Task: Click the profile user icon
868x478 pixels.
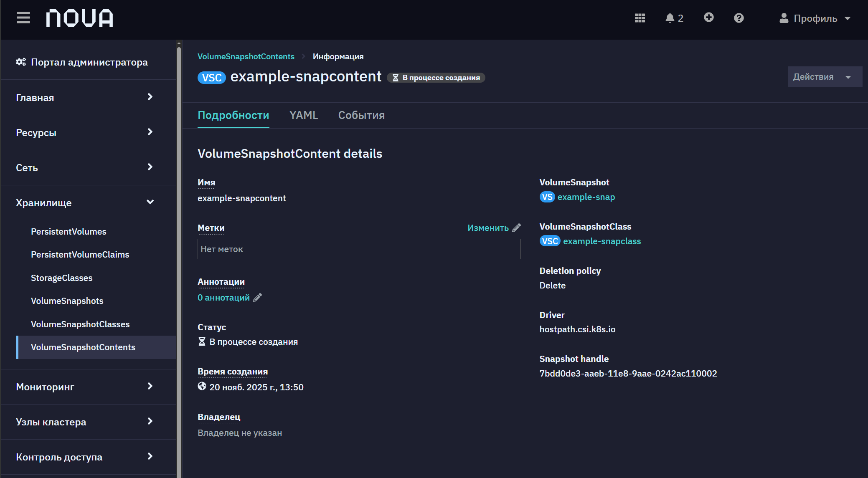Action: point(784,18)
